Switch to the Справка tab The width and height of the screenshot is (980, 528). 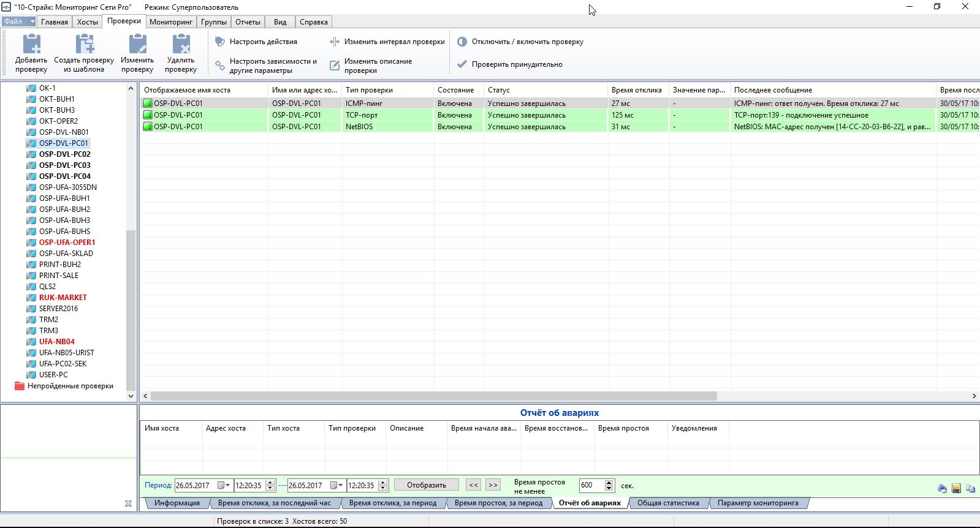click(x=314, y=22)
